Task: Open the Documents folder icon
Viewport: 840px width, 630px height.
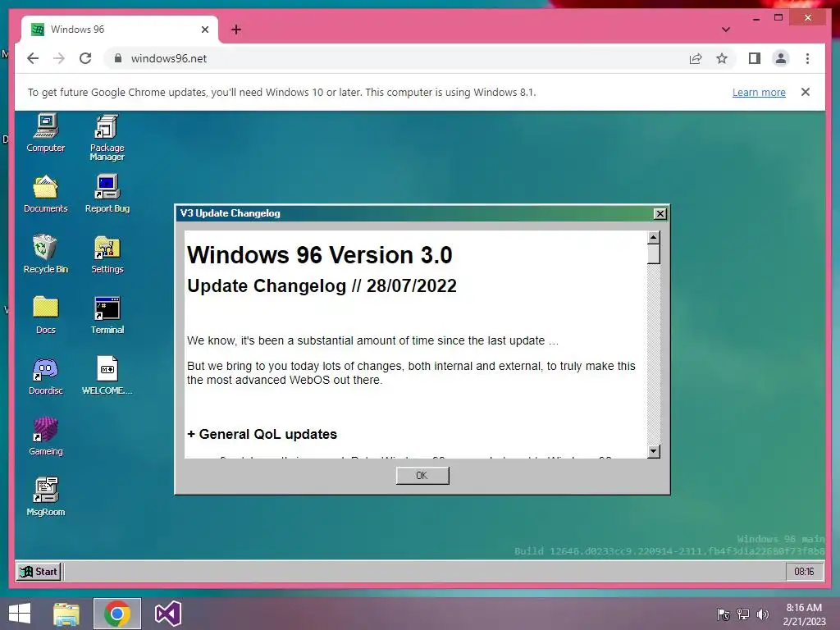Action: click(46, 194)
